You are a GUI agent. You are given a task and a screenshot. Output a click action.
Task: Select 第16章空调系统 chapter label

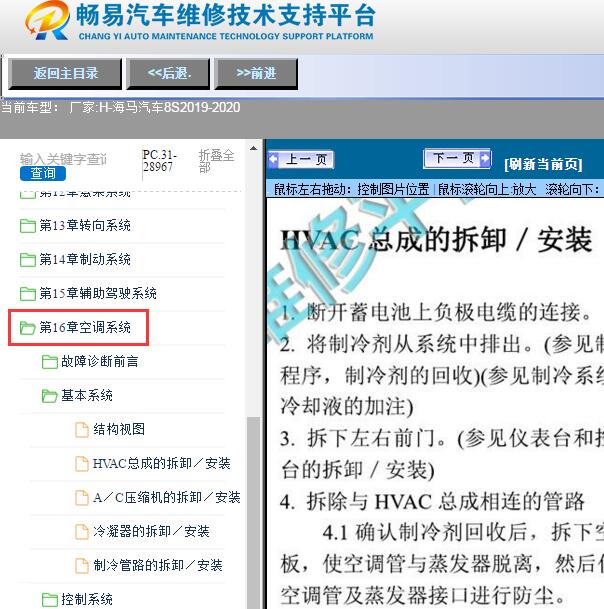(85, 327)
